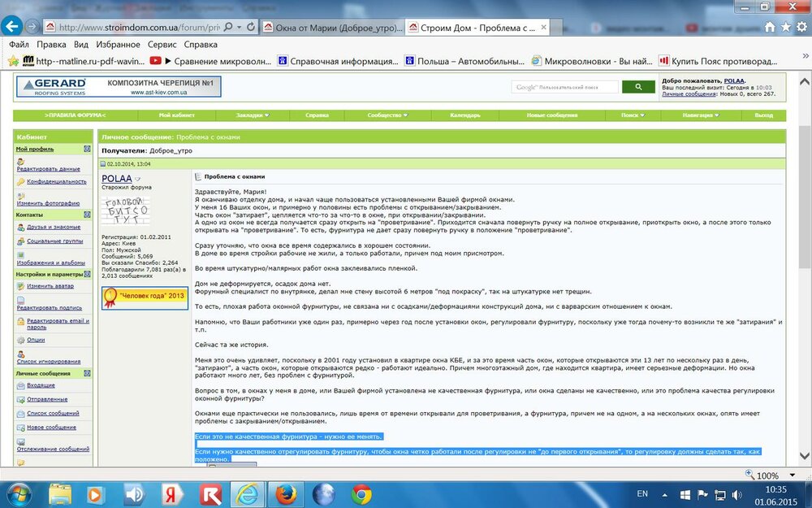812x508 pixels.
Task: Open the dropdown arrow next to POLAA username
Action: tap(137, 180)
